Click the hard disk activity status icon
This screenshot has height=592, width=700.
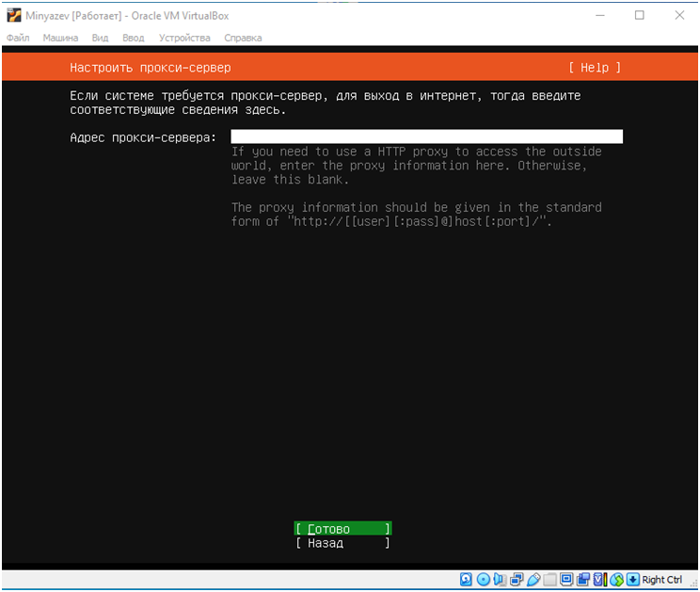click(466, 580)
